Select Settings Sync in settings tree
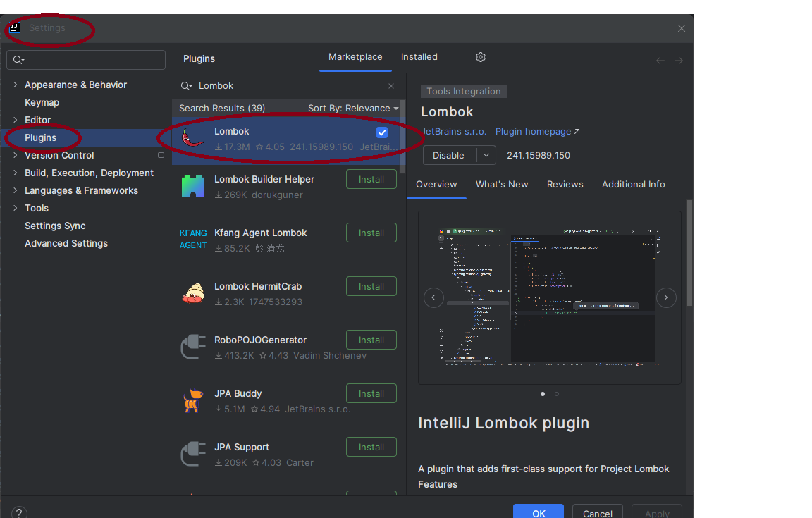 (x=55, y=226)
